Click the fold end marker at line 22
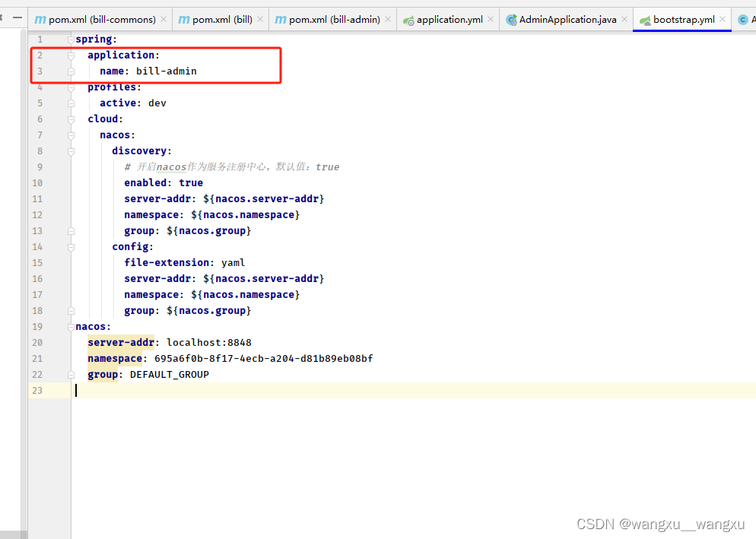The width and height of the screenshot is (756, 539). [71, 375]
